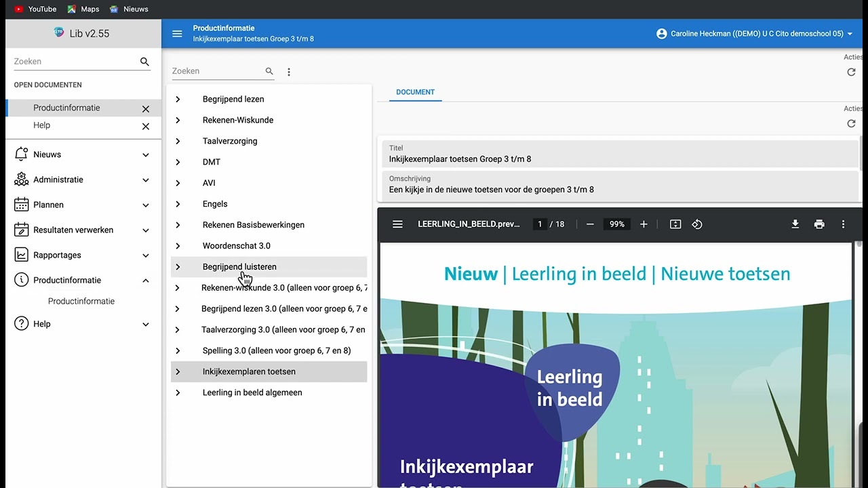The width and height of the screenshot is (868, 488).
Task: Click the Titel field value
Action: [460, 159]
